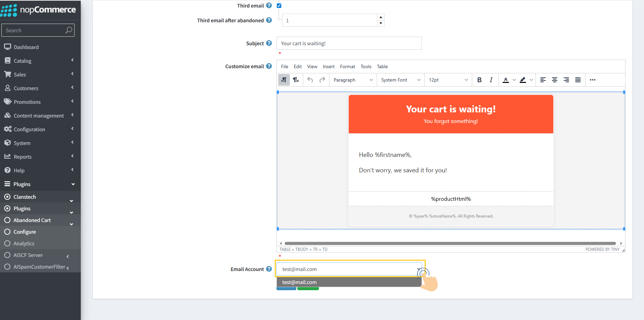
Task: Open the Insert menu in editor
Action: (x=329, y=66)
